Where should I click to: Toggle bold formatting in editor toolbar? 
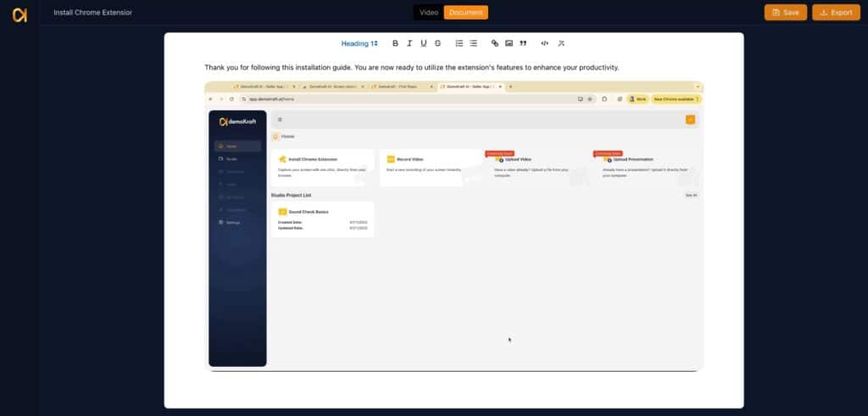395,43
